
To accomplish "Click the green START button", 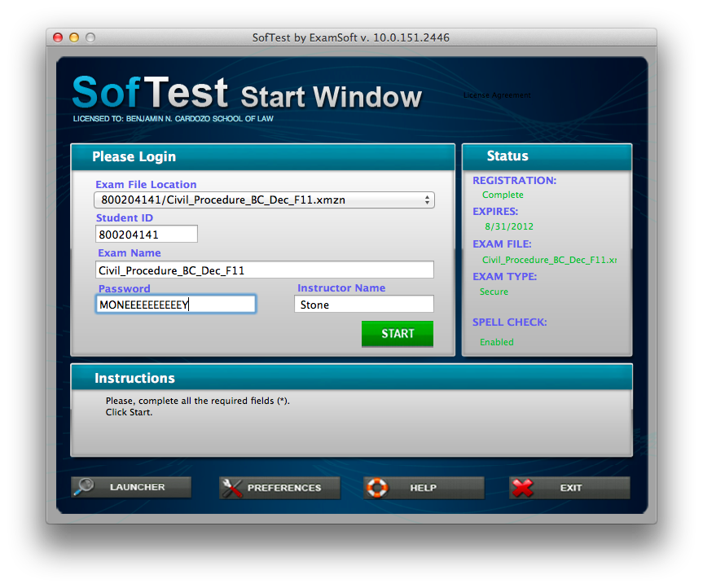I will [x=398, y=333].
